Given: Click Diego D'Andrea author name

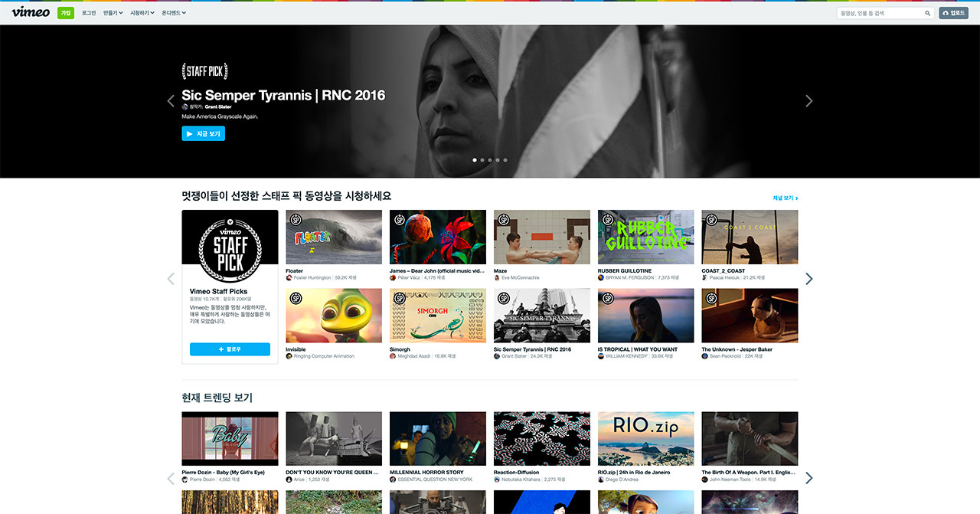Looking at the screenshot, I should [x=623, y=480].
